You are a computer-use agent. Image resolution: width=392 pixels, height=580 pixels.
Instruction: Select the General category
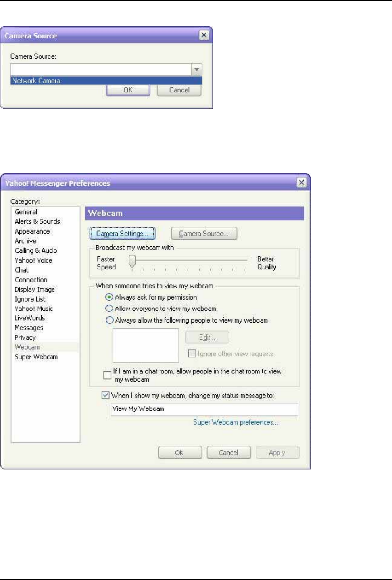pos(26,212)
